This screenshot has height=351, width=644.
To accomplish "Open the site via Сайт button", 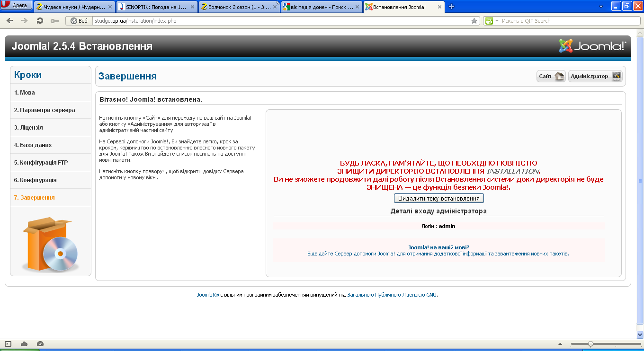I will click(x=551, y=76).
